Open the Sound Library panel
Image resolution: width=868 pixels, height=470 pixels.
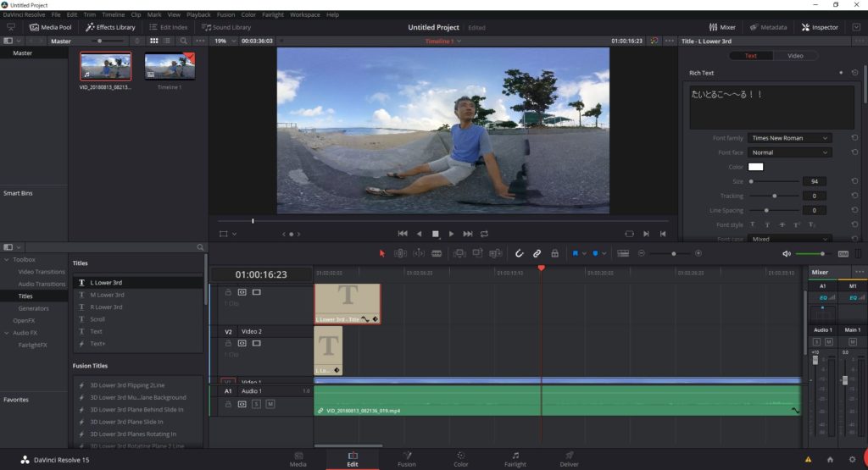tap(225, 27)
